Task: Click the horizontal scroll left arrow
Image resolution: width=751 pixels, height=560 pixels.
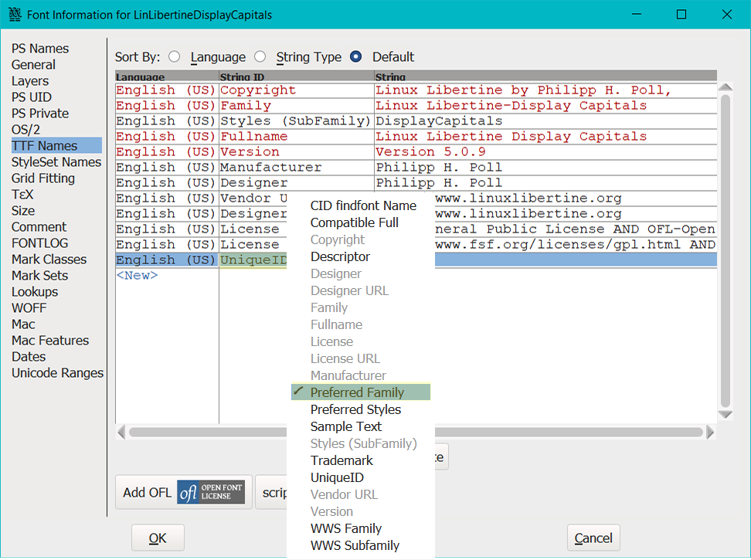Action: pyautogui.click(x=121, y=433)
